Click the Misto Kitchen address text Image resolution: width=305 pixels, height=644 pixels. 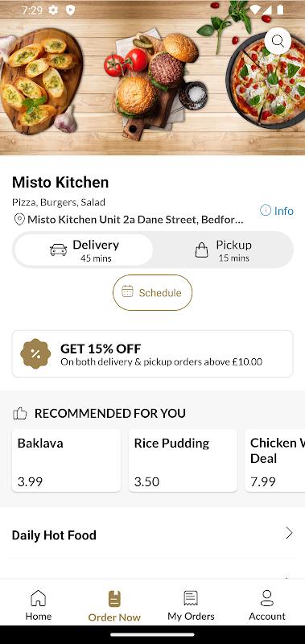click(x=135, y=220)
